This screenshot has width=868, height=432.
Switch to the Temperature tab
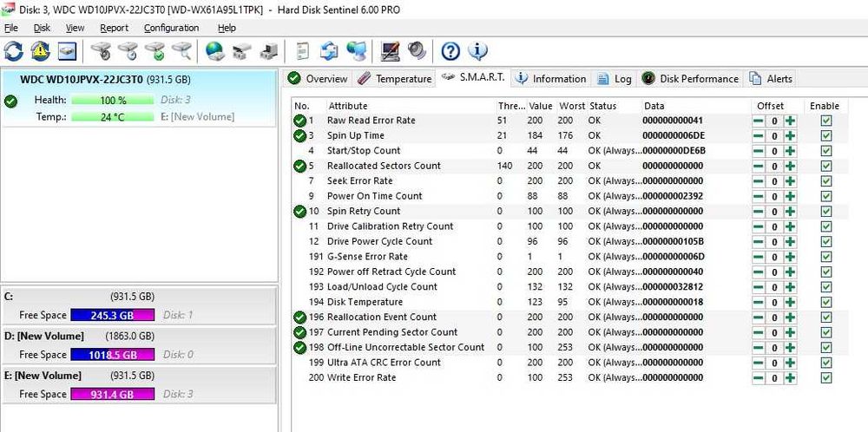point(394,79)
